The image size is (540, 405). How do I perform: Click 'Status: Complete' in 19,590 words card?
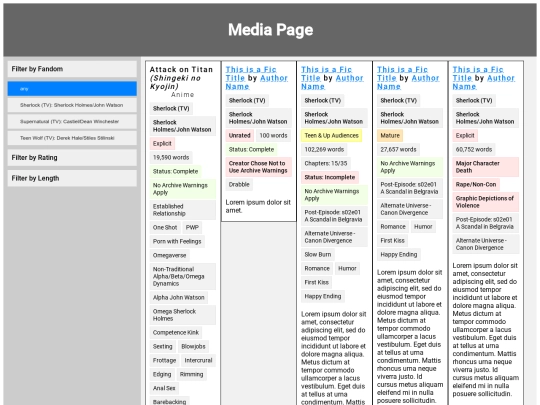[176, 171]
